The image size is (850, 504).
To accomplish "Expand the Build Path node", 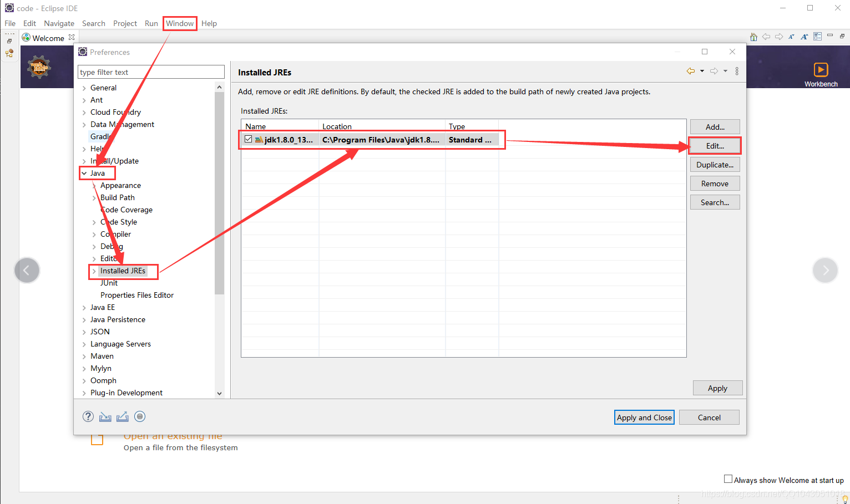I will pyautogui.click(x=94, y=198).
